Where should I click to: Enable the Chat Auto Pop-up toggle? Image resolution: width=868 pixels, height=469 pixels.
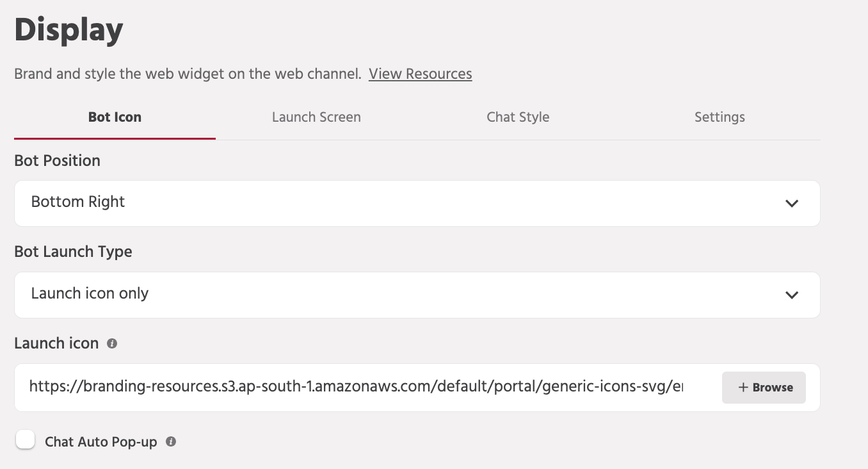(x=25, y=440)
